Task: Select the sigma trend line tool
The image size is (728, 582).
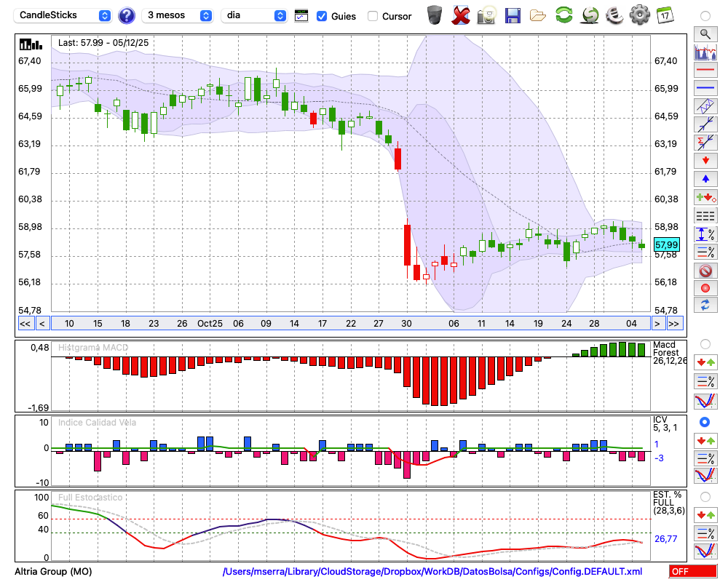Action: pyautogui.click(x=705, y=143)
